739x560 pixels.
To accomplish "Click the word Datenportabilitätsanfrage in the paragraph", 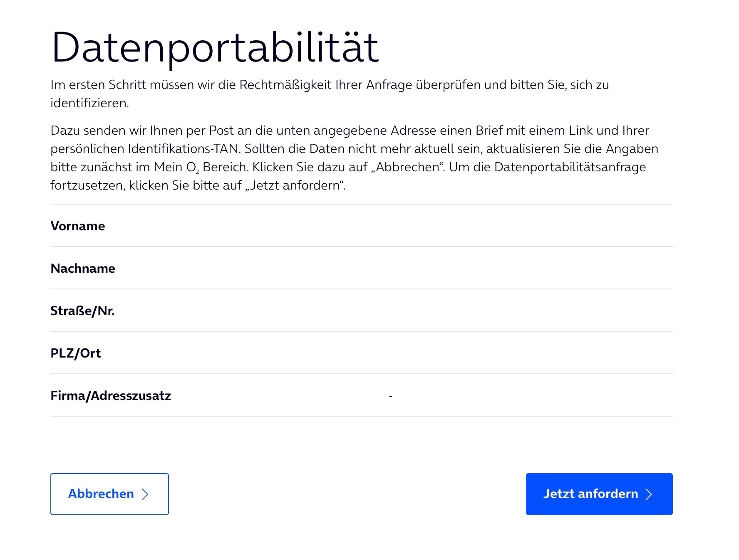I will pos(570,167).
